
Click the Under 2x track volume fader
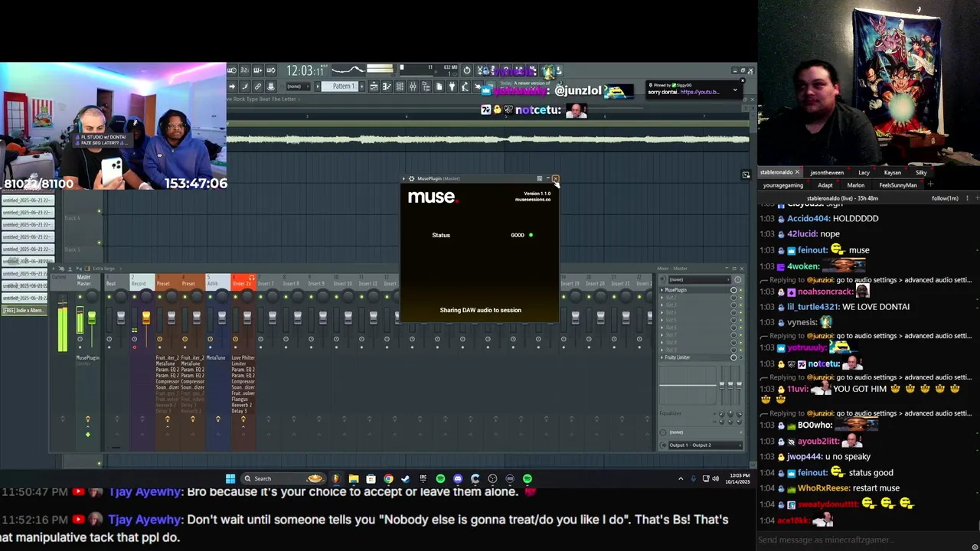pyautogui.click(x=247, y=318)
